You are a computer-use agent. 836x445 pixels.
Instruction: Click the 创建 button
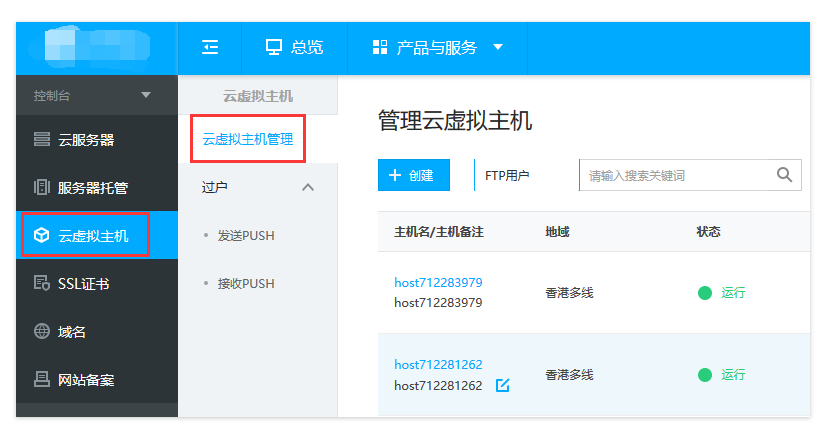414,175
